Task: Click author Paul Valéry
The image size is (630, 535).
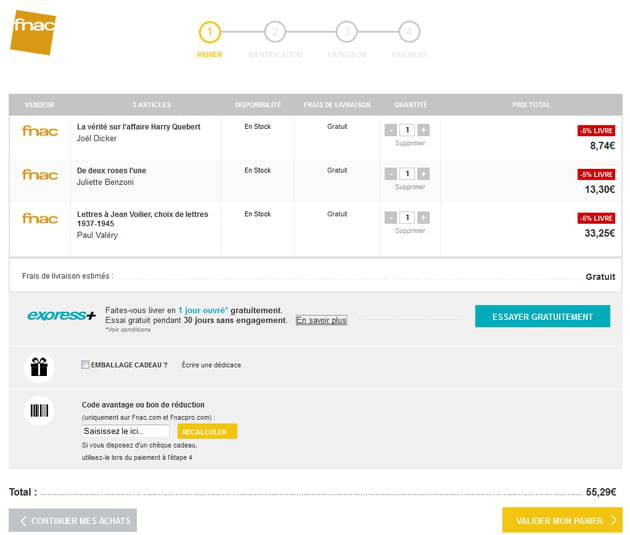Action: coord(97,235)
